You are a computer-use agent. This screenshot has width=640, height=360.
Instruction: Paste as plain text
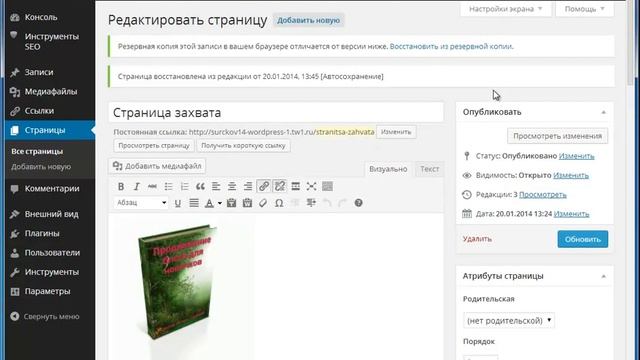(231, 203)
